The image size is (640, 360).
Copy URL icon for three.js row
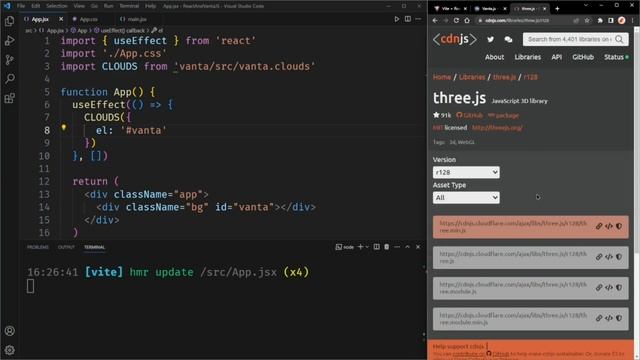tap(599, 257)
